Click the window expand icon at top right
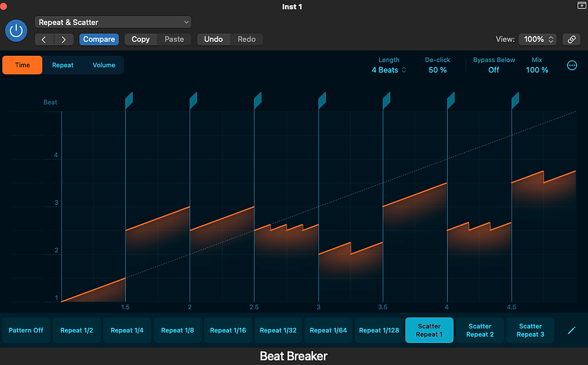 tap(581, 5)
